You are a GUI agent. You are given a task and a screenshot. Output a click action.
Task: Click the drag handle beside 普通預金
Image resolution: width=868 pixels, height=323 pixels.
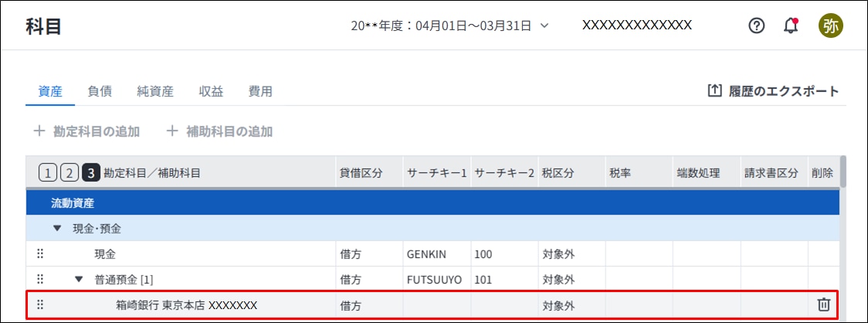[x=40, y=279]
